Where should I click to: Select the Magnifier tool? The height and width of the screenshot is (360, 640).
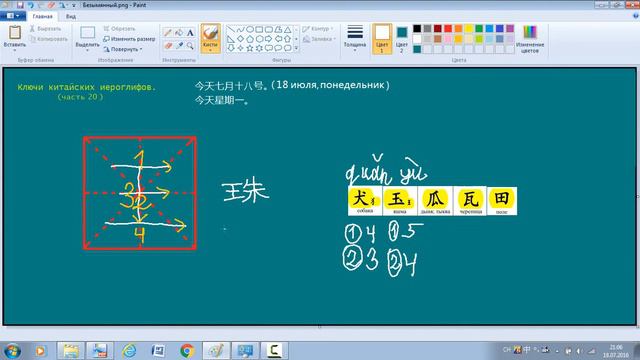click(190, 46)
